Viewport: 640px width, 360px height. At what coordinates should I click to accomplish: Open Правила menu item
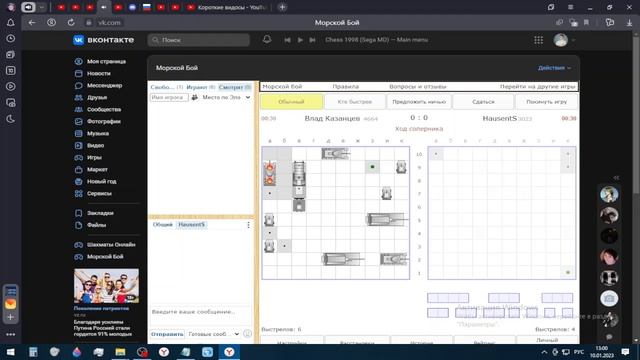[345, 87]
